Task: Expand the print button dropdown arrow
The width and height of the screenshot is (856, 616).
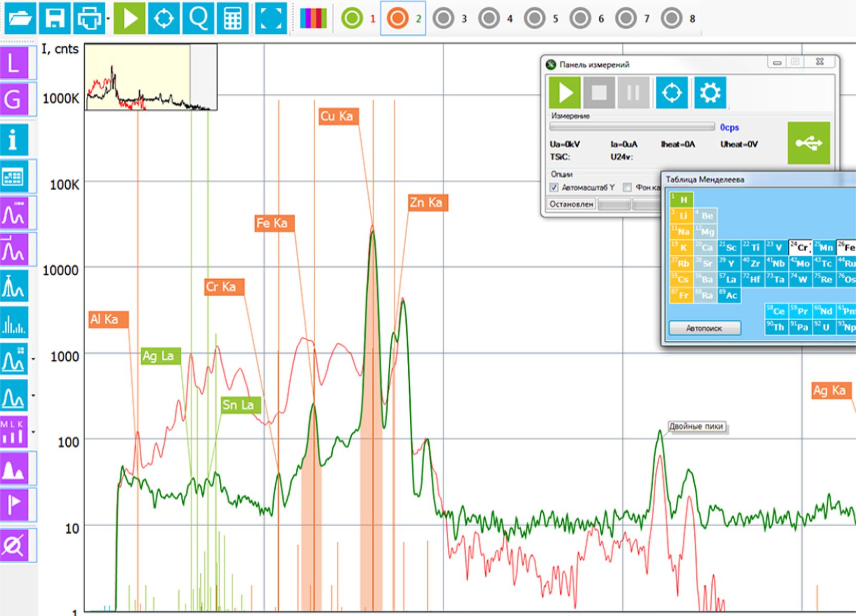Action: pyautogui.click(x=108, y=18)
